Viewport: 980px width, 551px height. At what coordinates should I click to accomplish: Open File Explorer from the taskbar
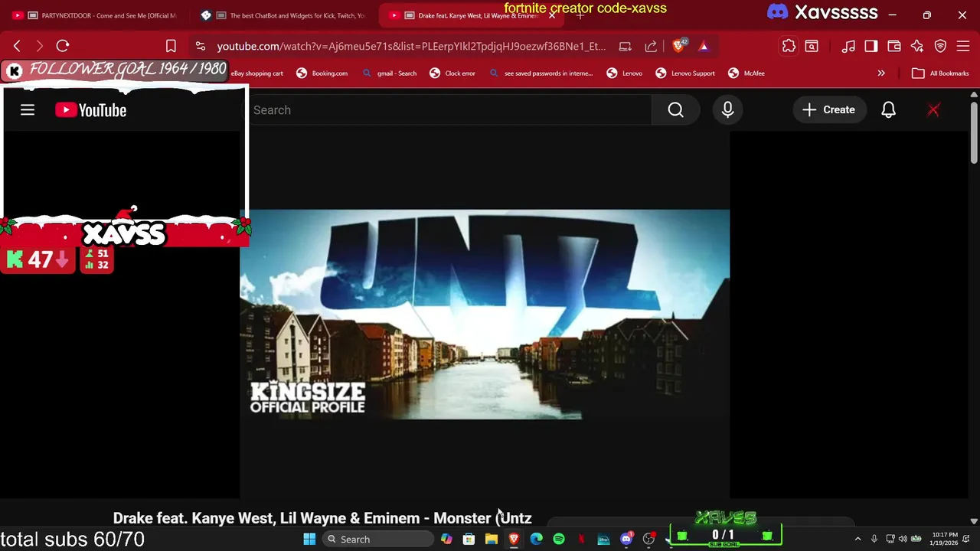[x=492, y=539]
